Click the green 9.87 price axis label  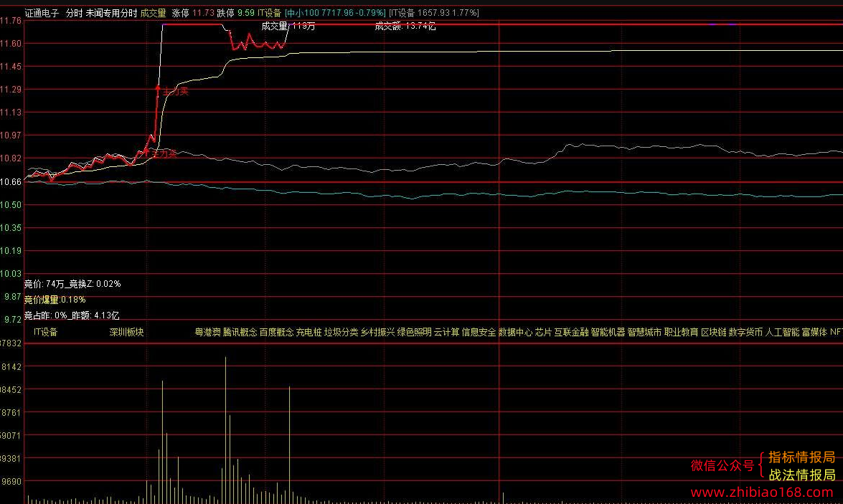coord(13,297)
